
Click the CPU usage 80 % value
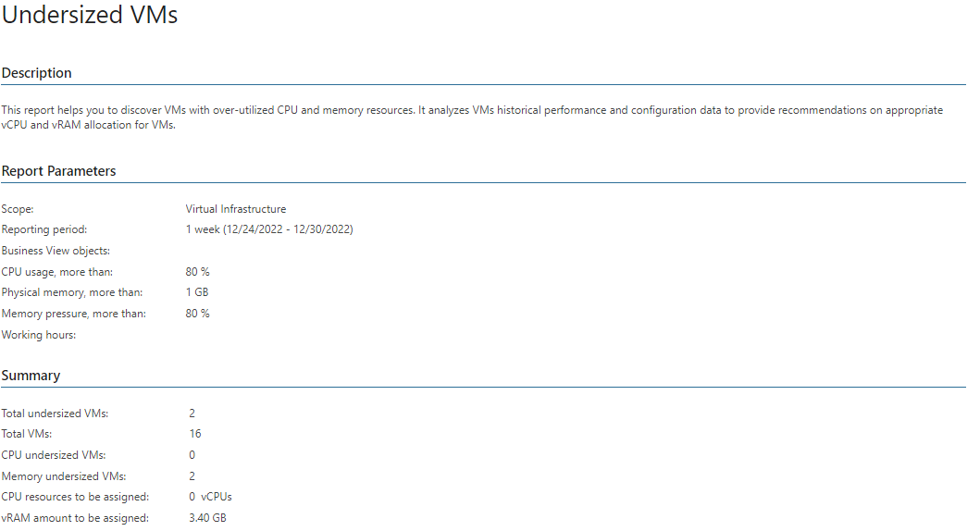click(x=197, y=272)
